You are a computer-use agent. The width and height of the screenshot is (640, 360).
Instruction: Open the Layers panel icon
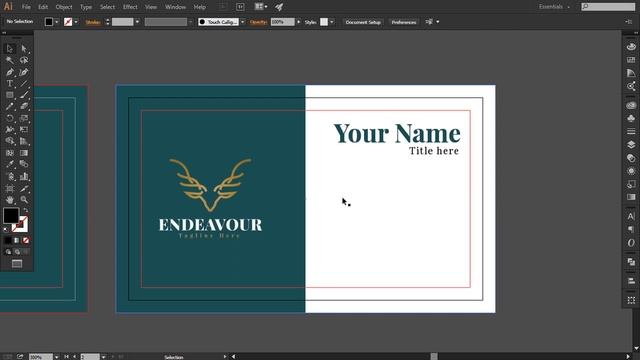[x=631, y=144]
